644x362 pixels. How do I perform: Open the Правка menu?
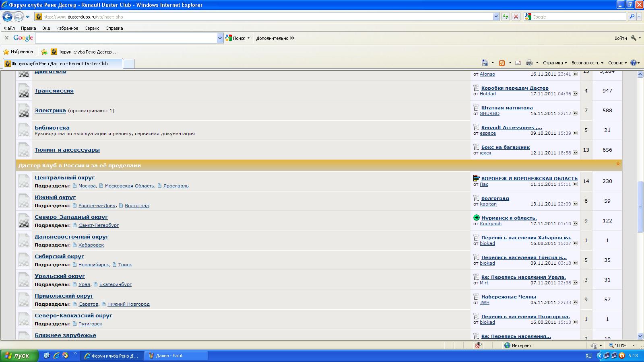coord(28,28)
